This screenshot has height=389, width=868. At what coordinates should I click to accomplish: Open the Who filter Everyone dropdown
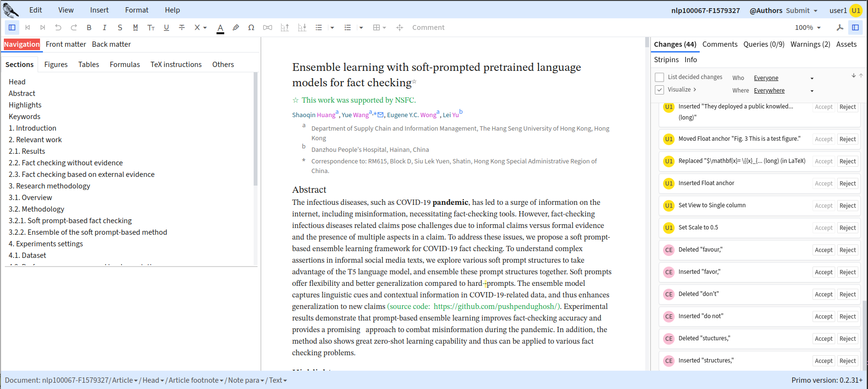pos(784,78)
